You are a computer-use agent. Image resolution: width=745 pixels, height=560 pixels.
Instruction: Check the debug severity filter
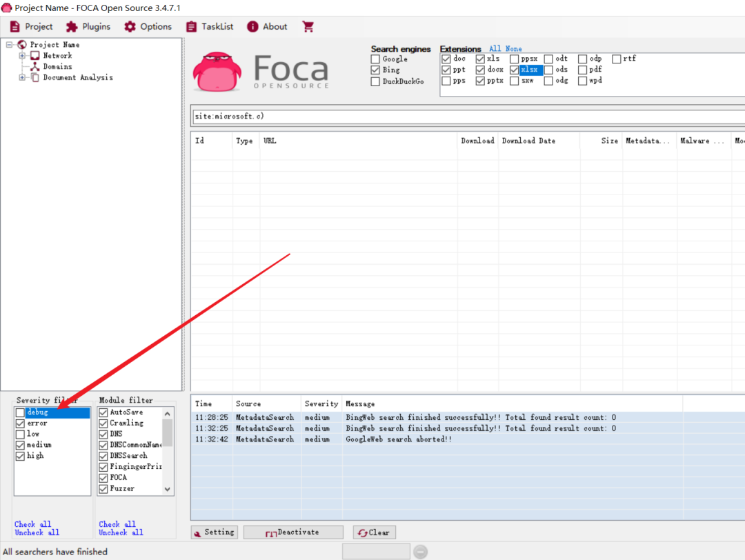[x=20, y=412]
